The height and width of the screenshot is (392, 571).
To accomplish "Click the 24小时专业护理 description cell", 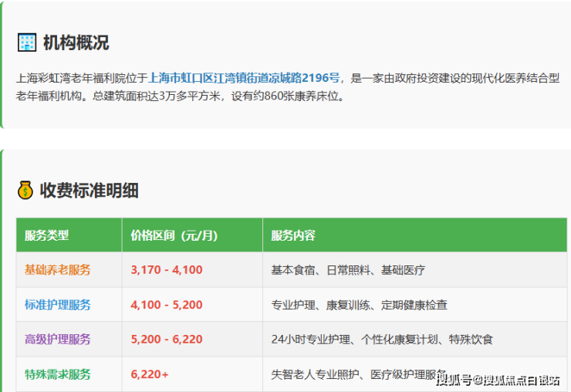I will [382, 340].
